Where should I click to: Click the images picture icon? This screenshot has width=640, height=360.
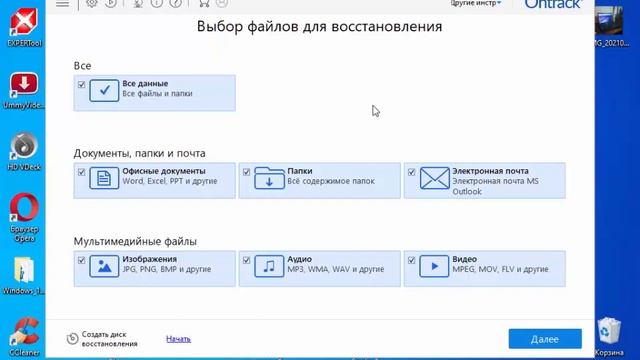click(x=104, y=266)
